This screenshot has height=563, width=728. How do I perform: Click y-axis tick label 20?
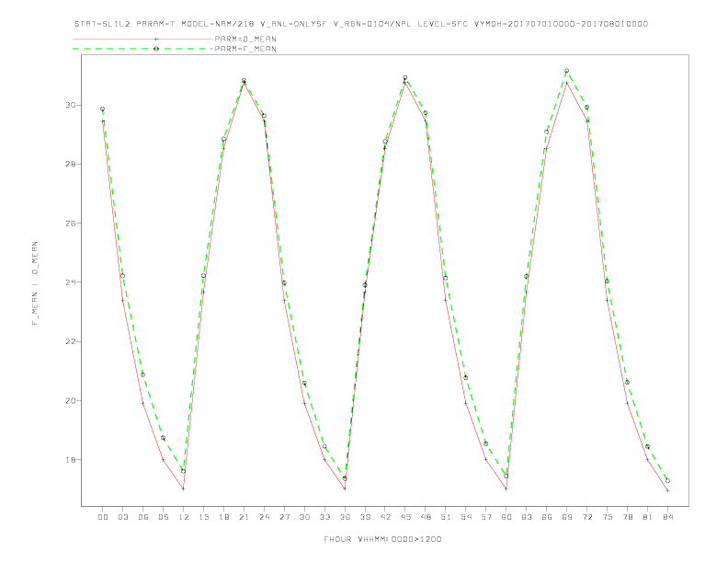70,400
